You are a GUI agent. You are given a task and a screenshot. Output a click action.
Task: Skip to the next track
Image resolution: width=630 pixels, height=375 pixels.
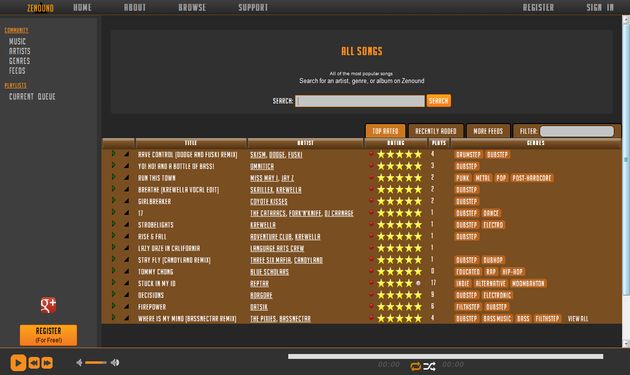(x=47, y=363)
